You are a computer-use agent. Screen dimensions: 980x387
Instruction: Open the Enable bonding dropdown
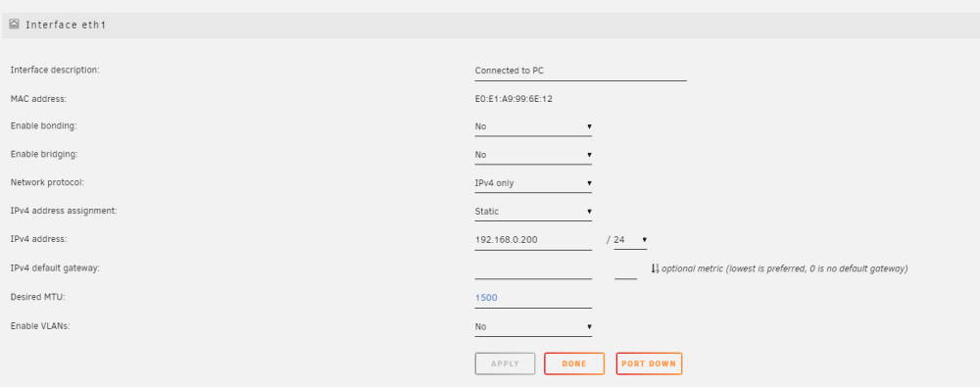(x=533, y=127)
